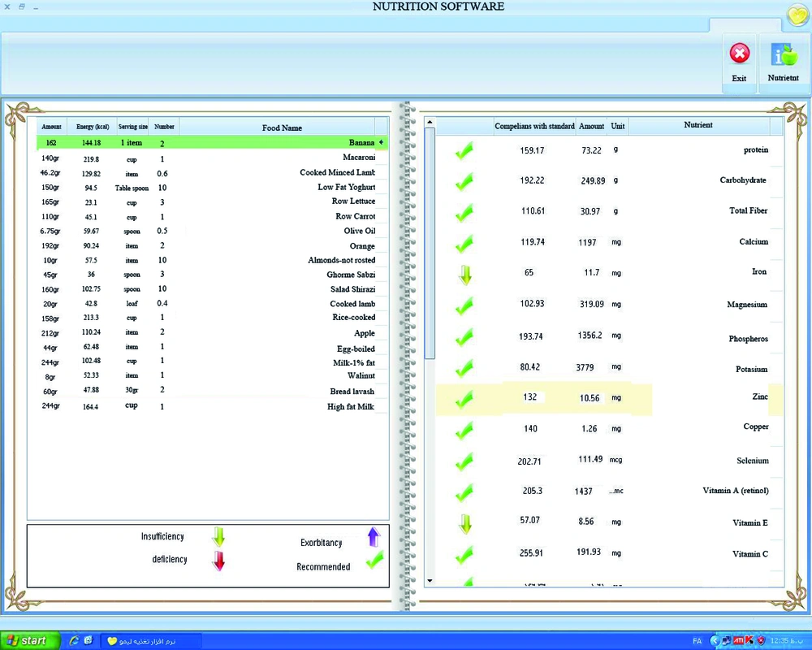Click the Iron insufficiency arrow icon

pos(465,275)
